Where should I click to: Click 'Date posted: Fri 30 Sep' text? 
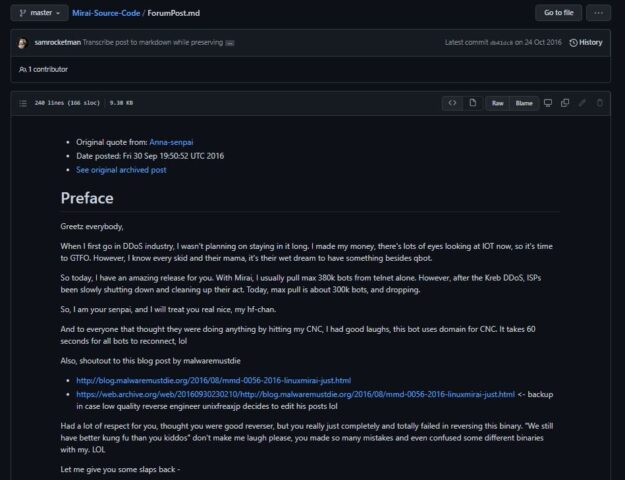pyautogui.click(x=150, y=156)
